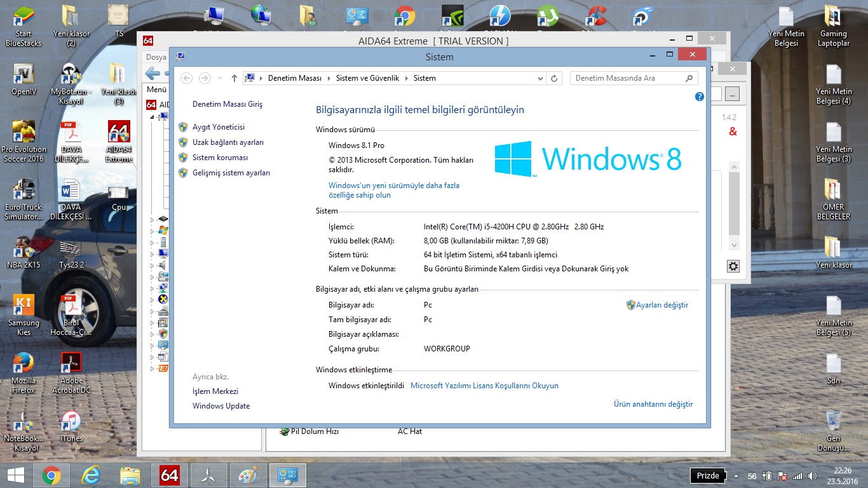Open the windmill icon app in taskbar

coord(208,475)
